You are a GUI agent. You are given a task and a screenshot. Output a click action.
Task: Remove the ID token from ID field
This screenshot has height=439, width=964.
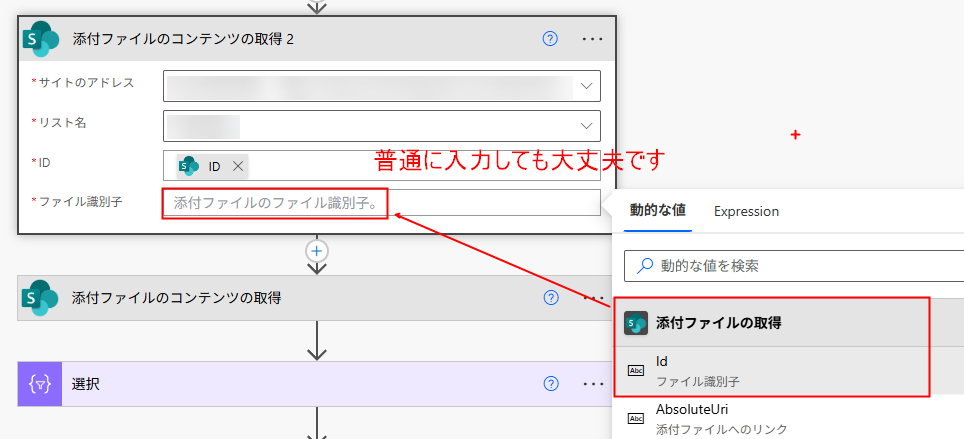(x=238, y=166)
